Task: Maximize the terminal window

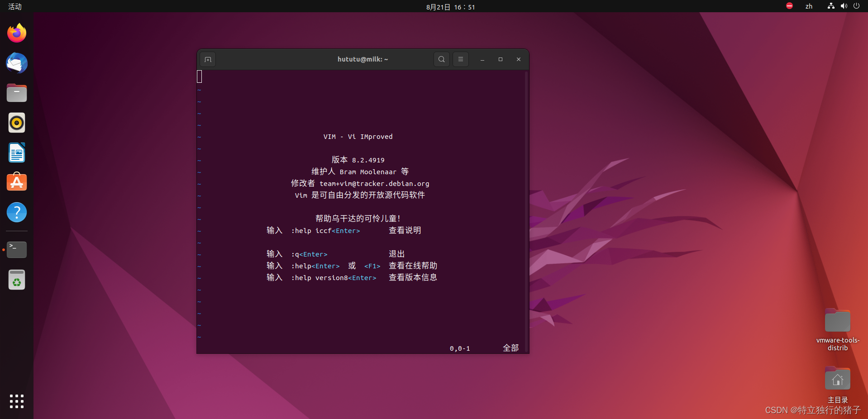Action: pos(501,59)
